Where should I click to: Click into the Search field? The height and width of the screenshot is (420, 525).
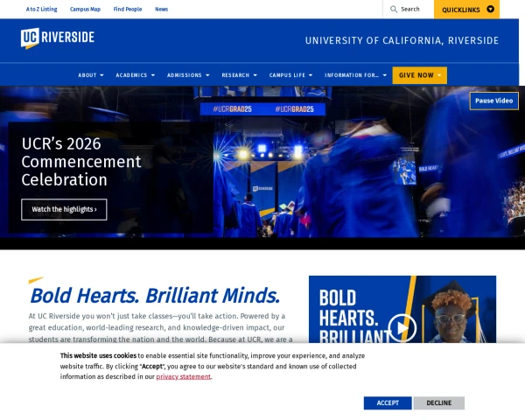[x=409, y=9]
